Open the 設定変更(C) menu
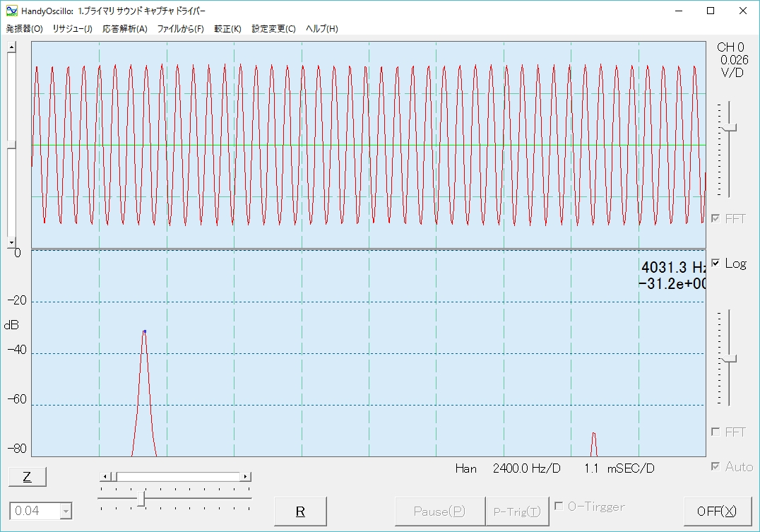Image resolution: width=760 pixels, height=532 pixels. pyautogui.click(x=273, y=28)
